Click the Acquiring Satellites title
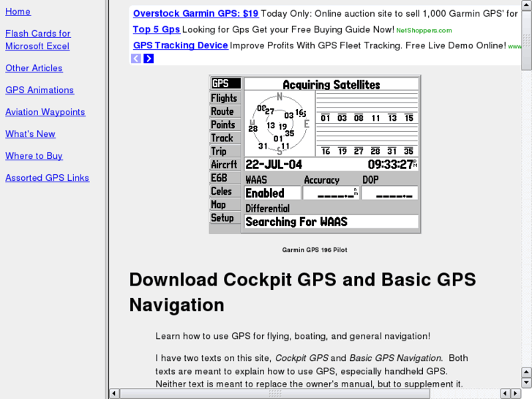This screenshot has height=399, width=532. click(x=331, y=84)
